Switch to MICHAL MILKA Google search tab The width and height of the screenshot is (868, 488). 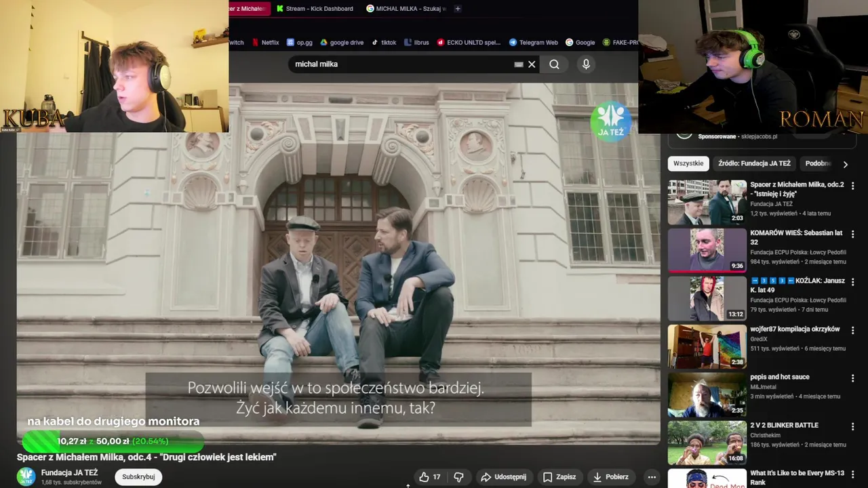click(x=406, y=9)
